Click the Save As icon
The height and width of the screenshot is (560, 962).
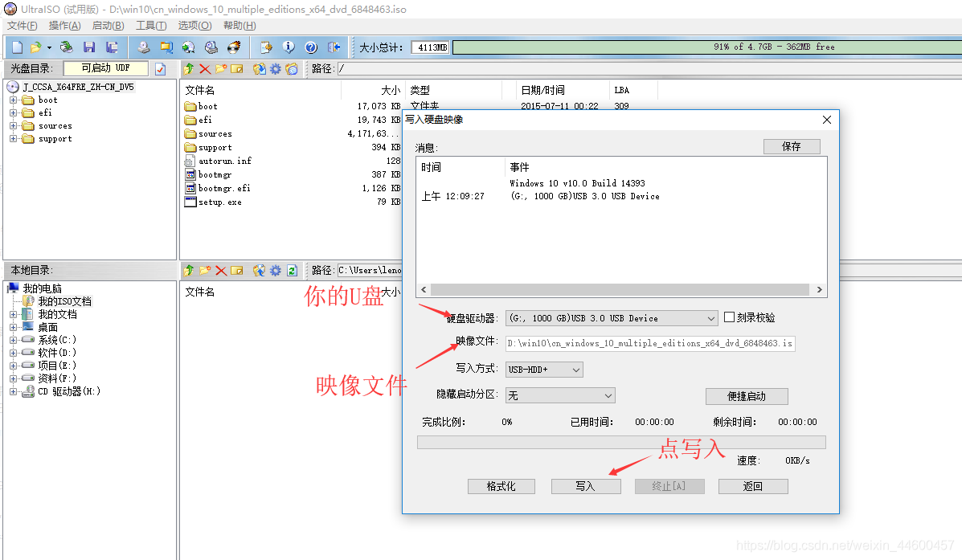113,47
